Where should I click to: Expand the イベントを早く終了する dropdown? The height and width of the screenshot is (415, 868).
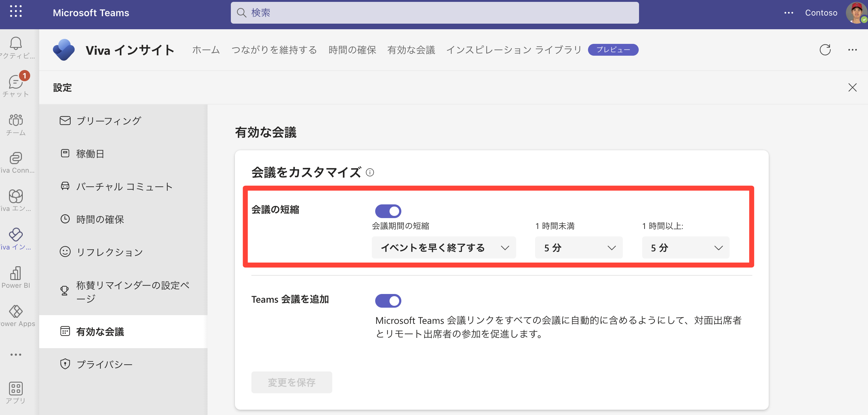point(444,248)
